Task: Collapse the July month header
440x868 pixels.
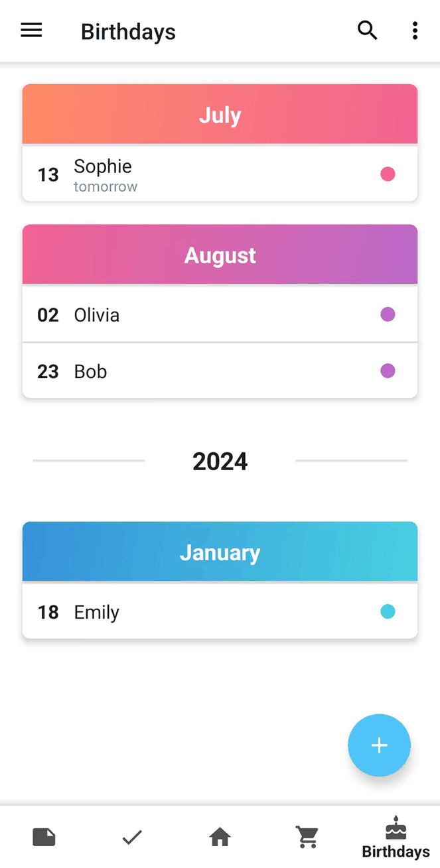Action: tap(220, 113)
